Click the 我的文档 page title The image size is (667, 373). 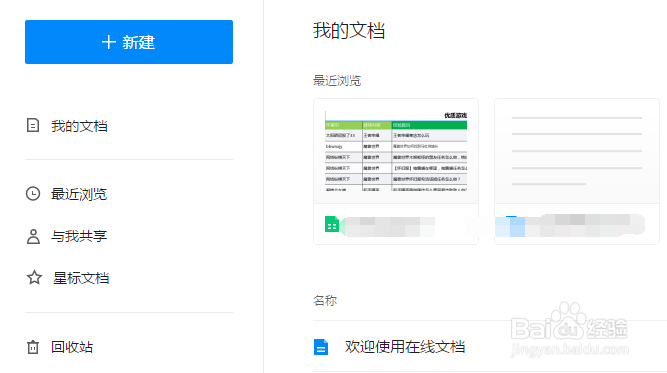pyautogui.click(x=349, y=31)
